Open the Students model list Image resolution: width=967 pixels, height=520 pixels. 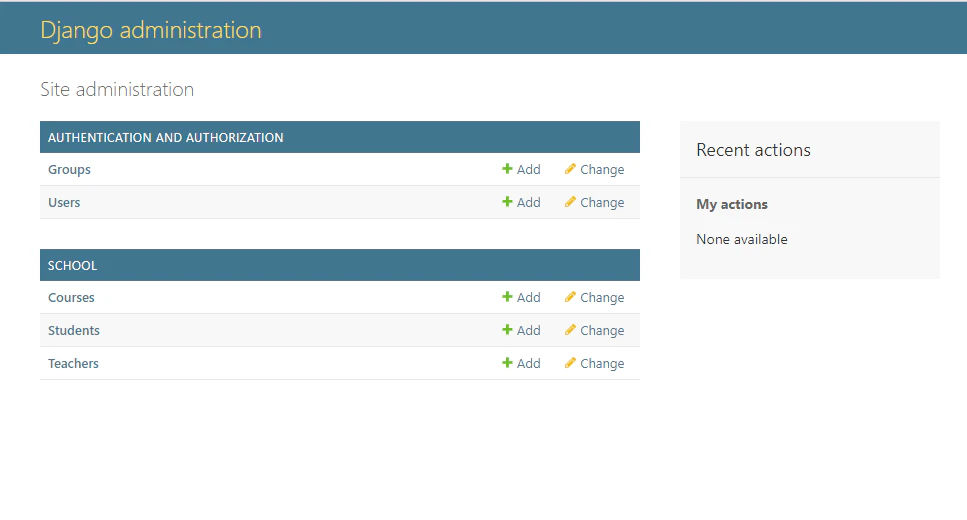(73, 330)
